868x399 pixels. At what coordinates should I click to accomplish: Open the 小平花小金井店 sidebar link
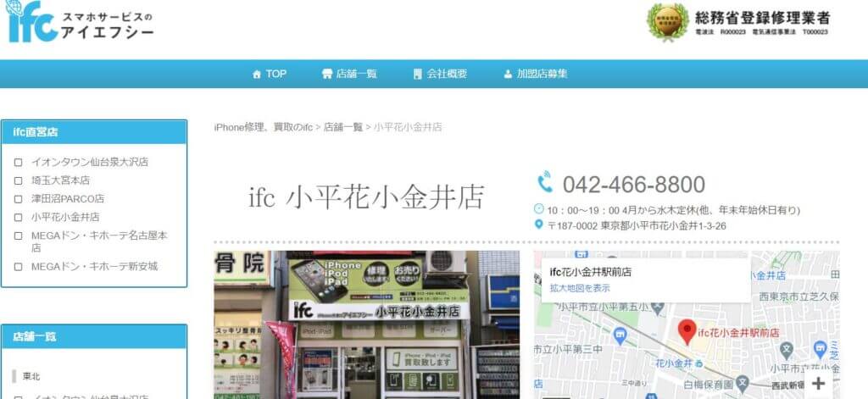pyautogui.click(x=65, y=217)
